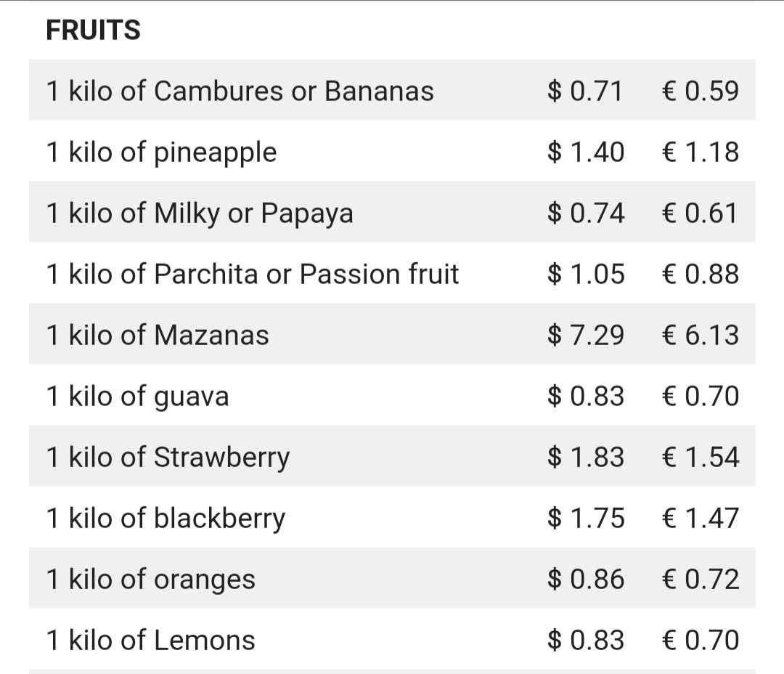This screenshot has height=674, width=784.
Task: Click the Cambures or Bananas row
Action: coord(392,90)
